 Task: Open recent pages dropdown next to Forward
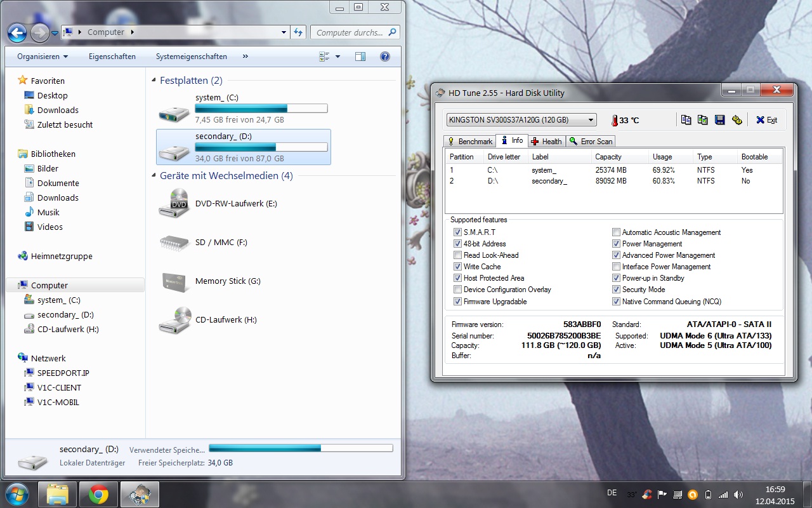click(x=55, y=32)
